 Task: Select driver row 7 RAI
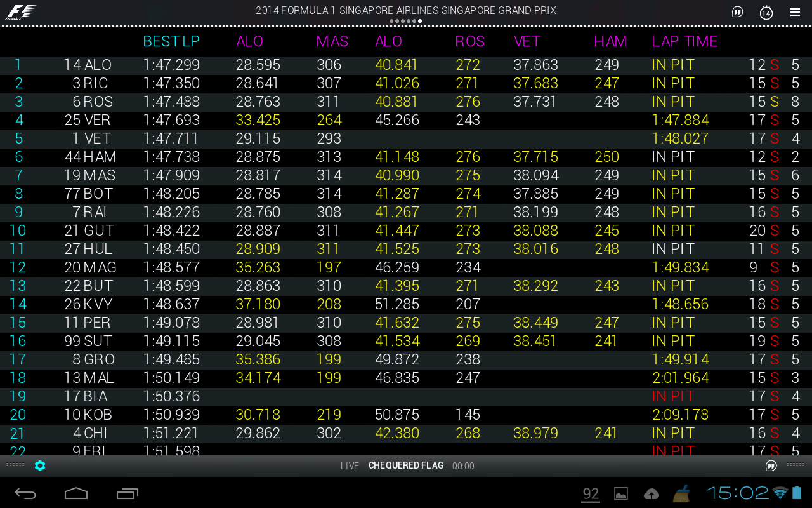406,212
